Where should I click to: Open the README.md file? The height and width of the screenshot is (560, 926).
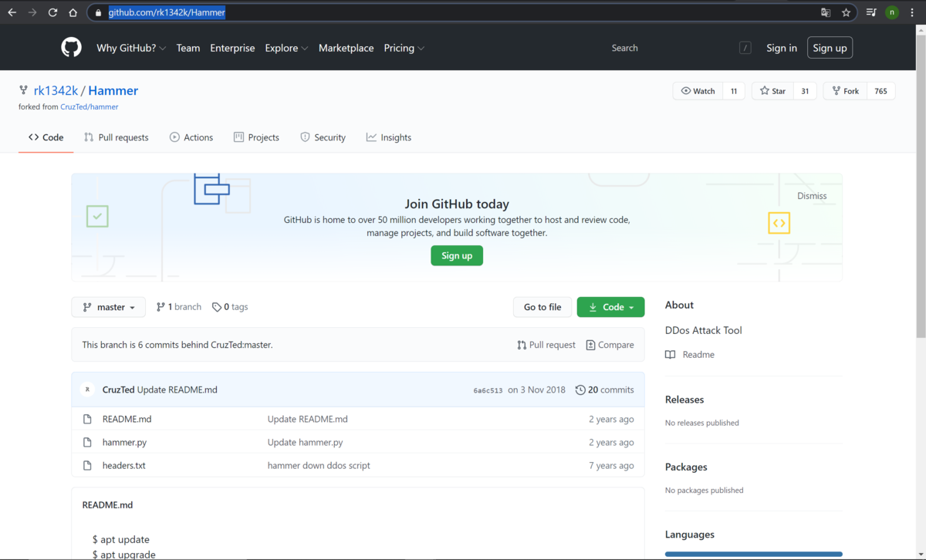(127, 419)
